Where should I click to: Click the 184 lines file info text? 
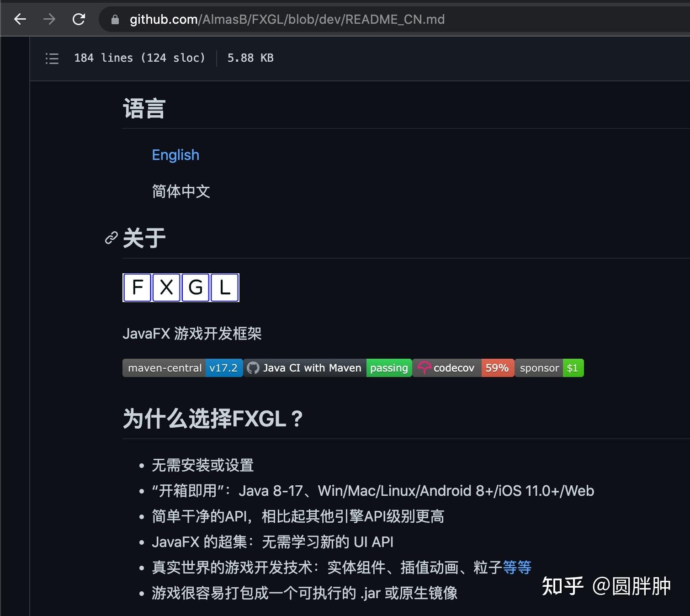tap(140, 58)
